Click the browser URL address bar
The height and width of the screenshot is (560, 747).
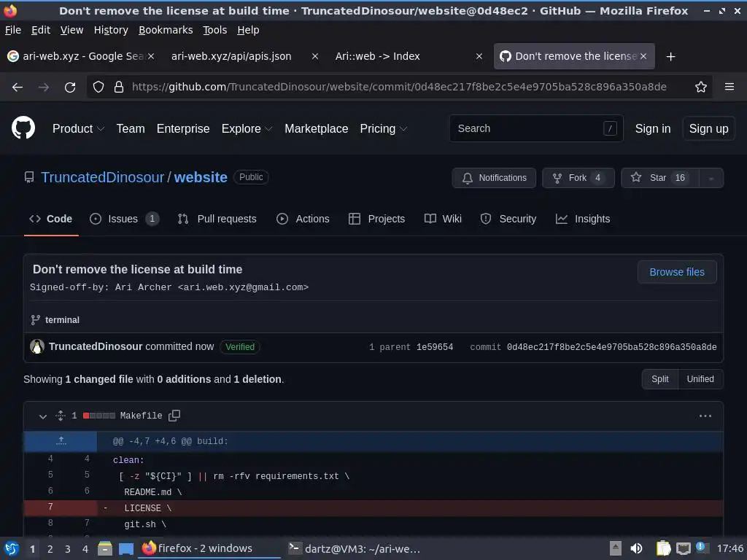point(399,87)
